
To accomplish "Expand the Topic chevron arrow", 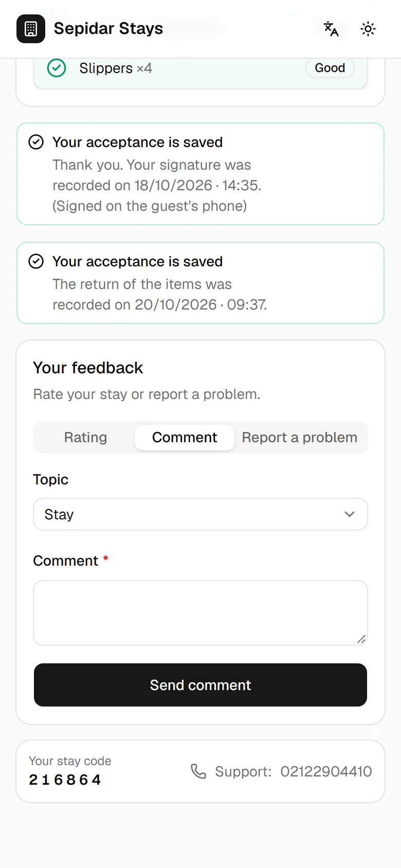I will 350,514.
